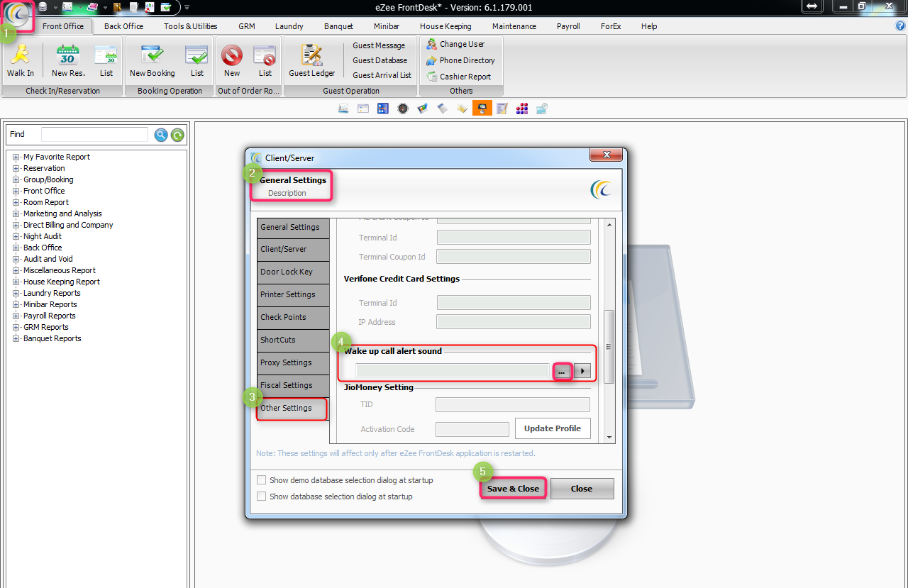Viewport: 908px width, 588px height.
Task: Click the blue search icon beside Find
Action: [x=161, y=135]
